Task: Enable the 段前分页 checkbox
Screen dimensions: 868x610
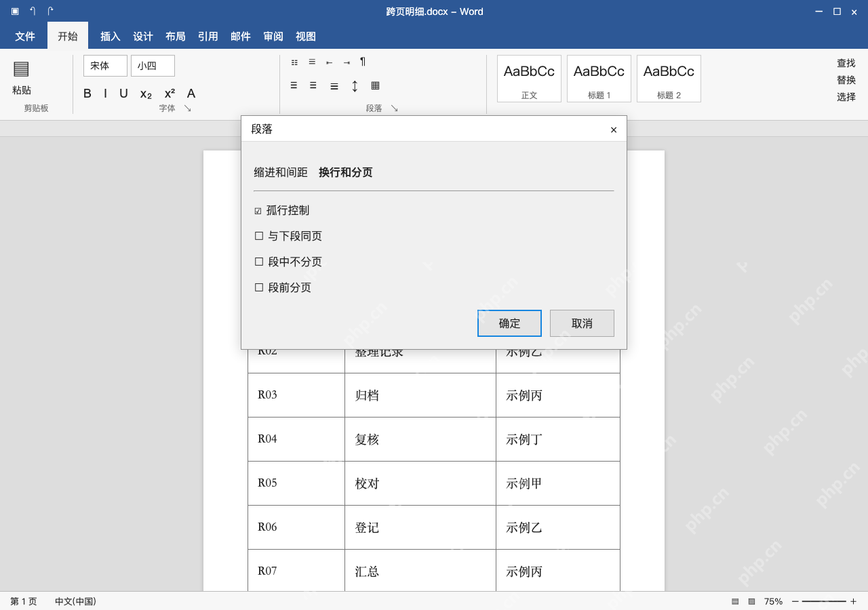Action: pyautogui.click(x=259, y=287)
